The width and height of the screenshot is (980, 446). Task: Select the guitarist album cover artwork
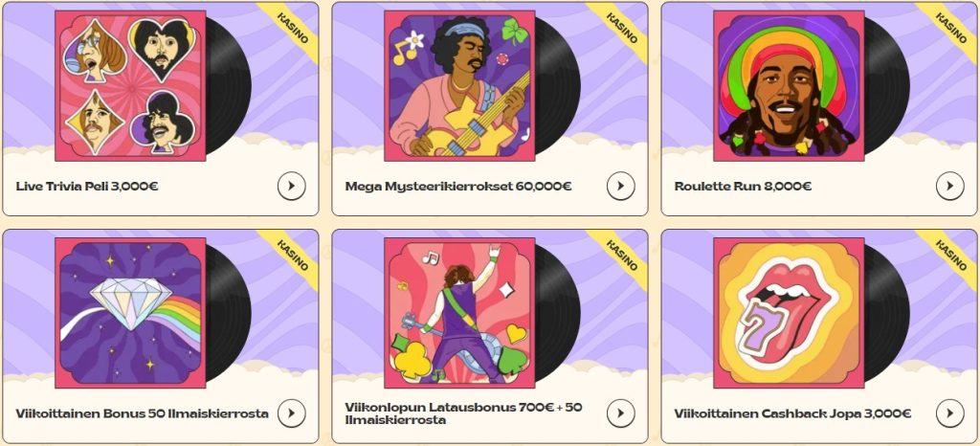tap(459, 85)
